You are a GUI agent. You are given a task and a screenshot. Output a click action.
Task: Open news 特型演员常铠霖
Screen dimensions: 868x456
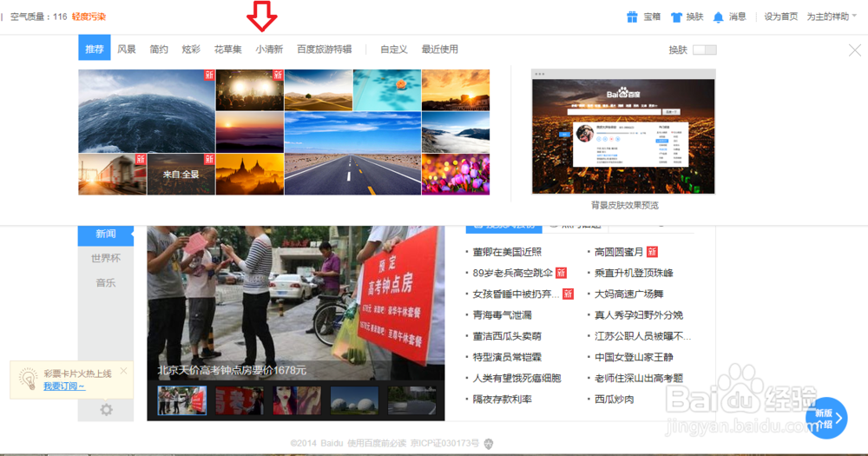(x=507, y=357)
